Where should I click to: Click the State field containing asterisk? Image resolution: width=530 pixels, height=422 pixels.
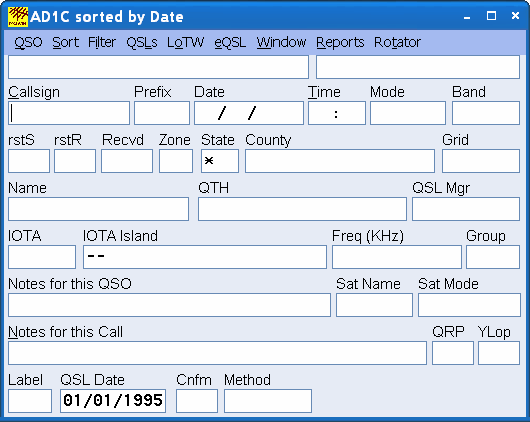[220, 161]
